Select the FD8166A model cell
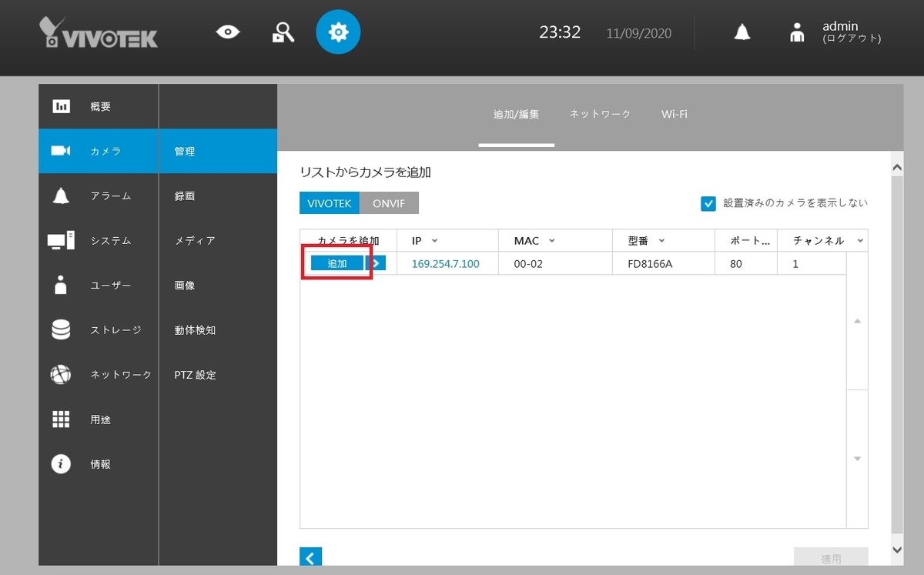The height and width of the screenshot is (575, 924). click(x=664, y=263)
